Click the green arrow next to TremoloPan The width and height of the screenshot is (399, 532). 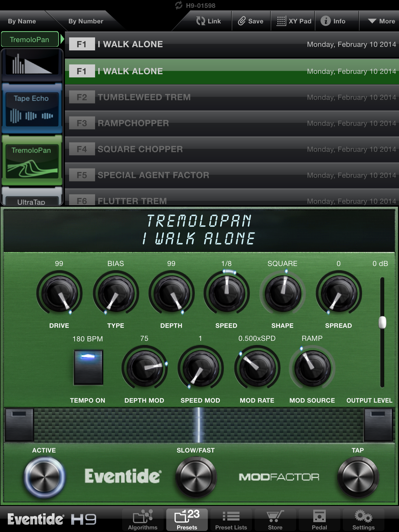click(62, 39)
